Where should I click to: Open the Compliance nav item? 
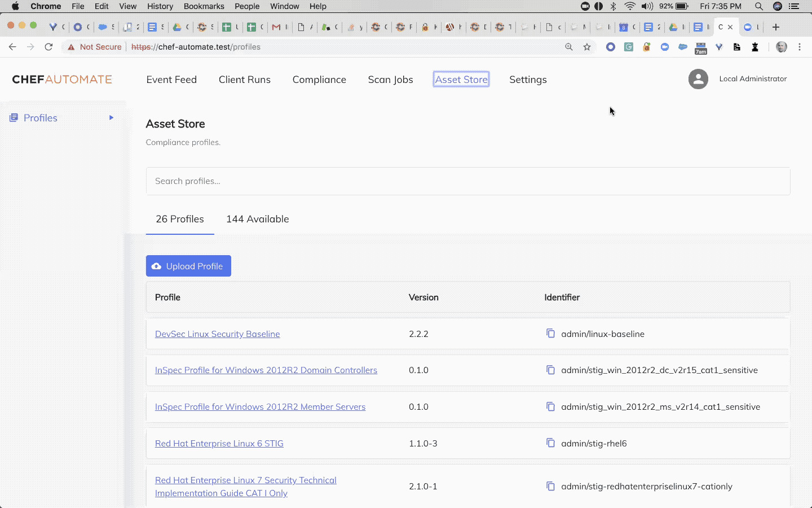click(x=319, y=80)
